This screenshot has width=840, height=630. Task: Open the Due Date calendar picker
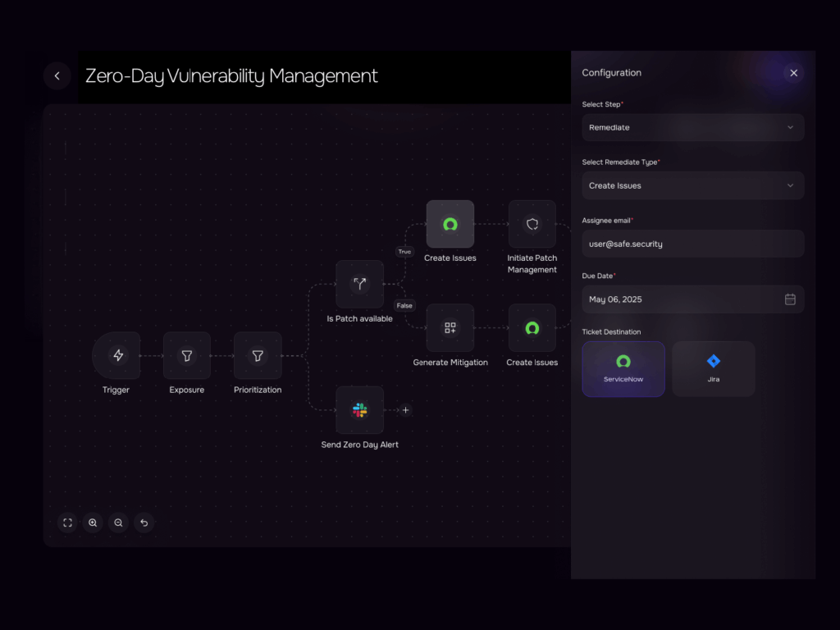coord(790,299)
